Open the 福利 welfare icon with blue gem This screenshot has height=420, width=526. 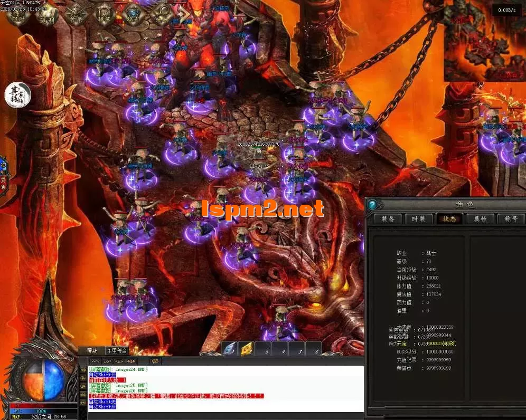tap(133, 15)
